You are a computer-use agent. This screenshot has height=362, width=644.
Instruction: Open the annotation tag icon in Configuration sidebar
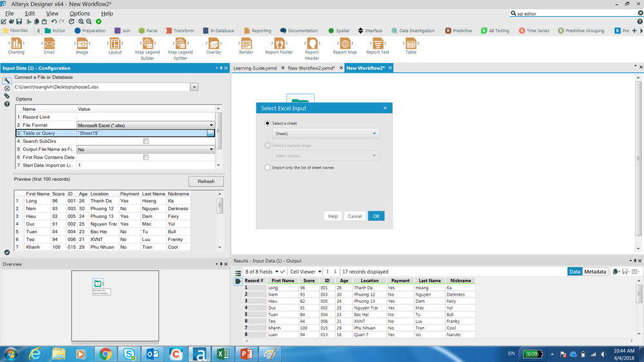[6, 96]
